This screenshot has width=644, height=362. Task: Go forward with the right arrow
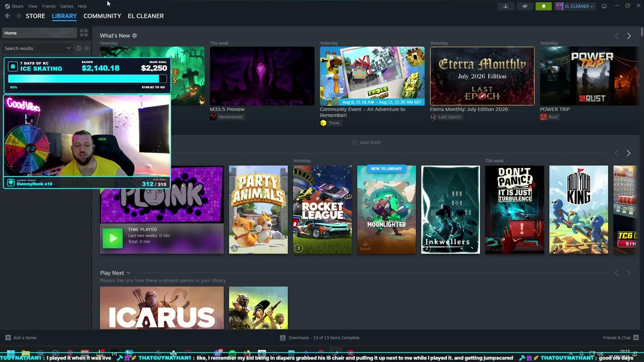tap(18, 16)
